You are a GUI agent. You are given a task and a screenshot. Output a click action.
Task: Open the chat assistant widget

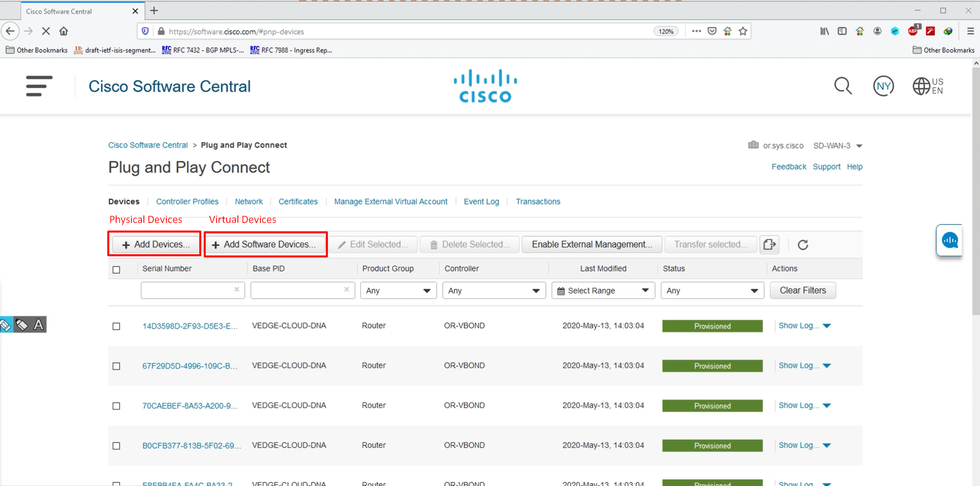click(x=949, y=241)
